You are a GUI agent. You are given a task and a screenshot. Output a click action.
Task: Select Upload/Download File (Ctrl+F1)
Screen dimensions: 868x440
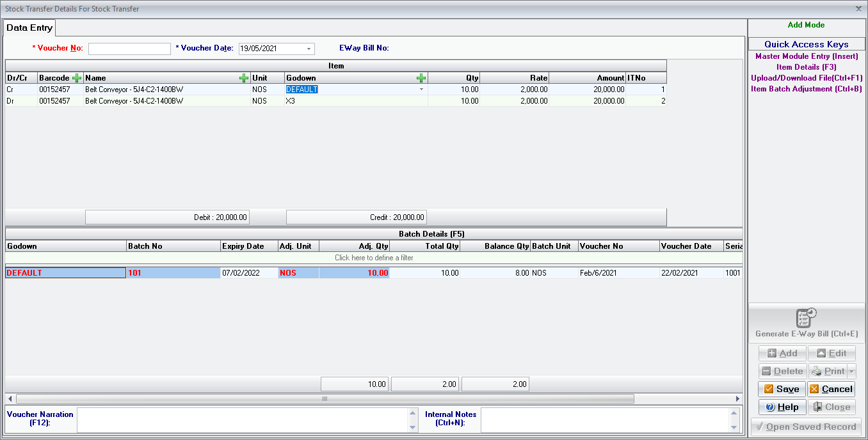point(807,78)
